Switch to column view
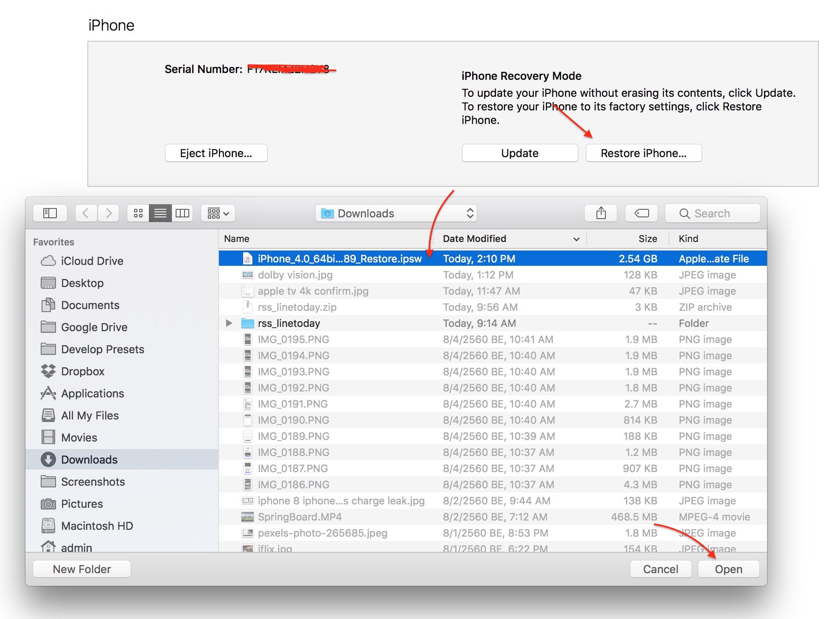Image resolution: width=840 pixels, height=619 pixels. (182, 213)
